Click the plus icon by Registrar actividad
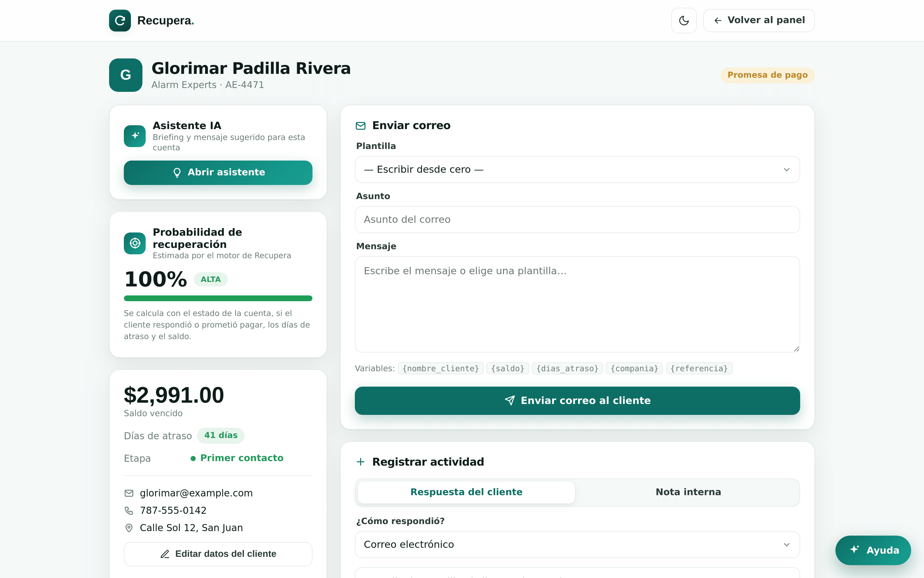Image resolution: width=924 pixels, height=578 pixels. click(360, 462)
